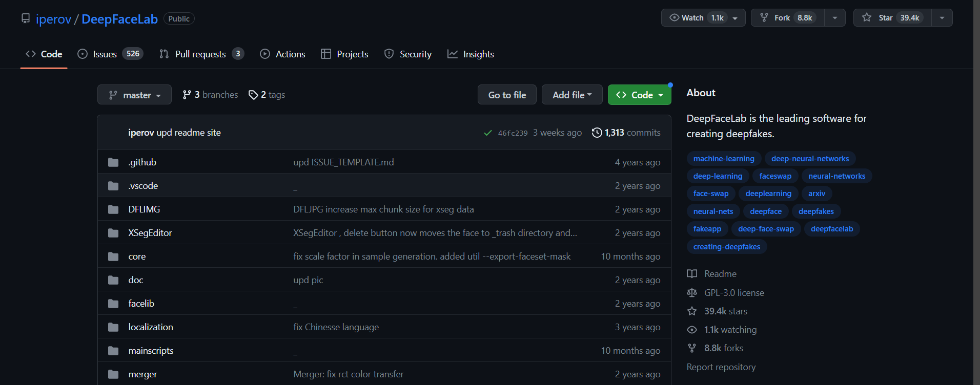Open the Projects tab
Image resolution: width=980 pixels, height=385 pixels.
[344, 54]
